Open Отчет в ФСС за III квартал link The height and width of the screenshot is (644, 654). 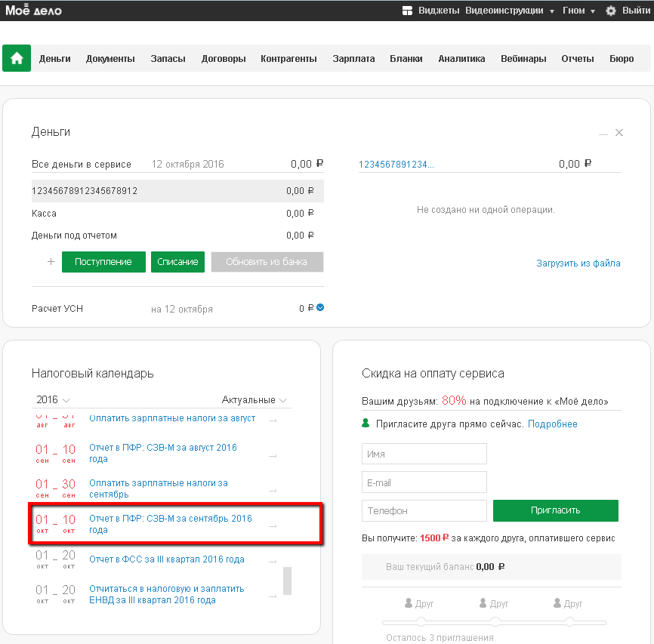click(167, 559)
